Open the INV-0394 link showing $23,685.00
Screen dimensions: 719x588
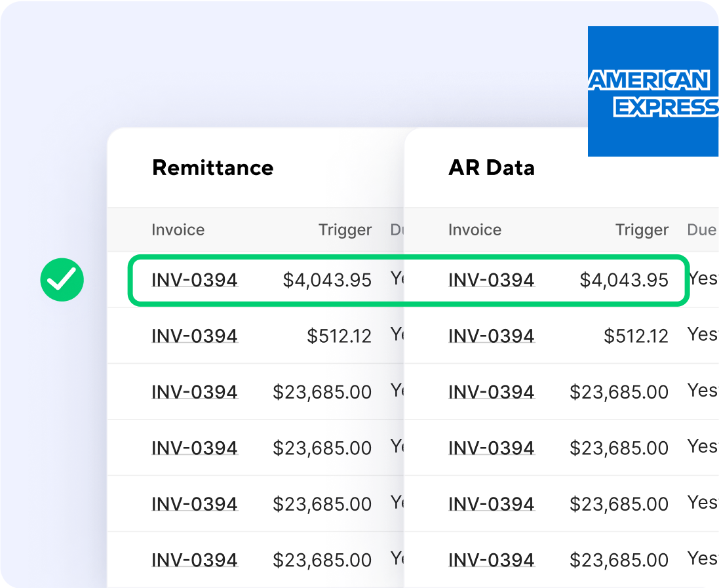pos(195,391)
